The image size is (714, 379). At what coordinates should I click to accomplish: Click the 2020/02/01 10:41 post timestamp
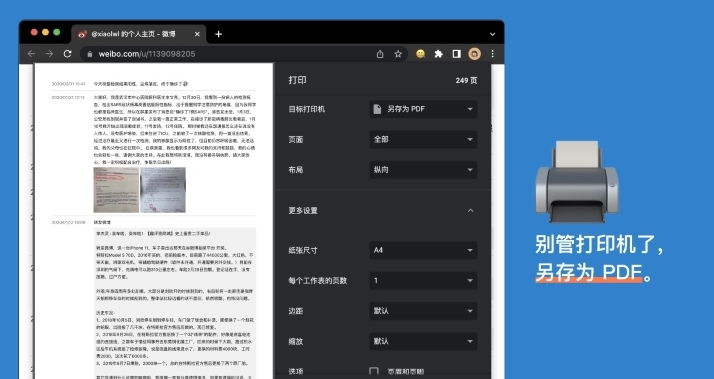pos(68,84)
